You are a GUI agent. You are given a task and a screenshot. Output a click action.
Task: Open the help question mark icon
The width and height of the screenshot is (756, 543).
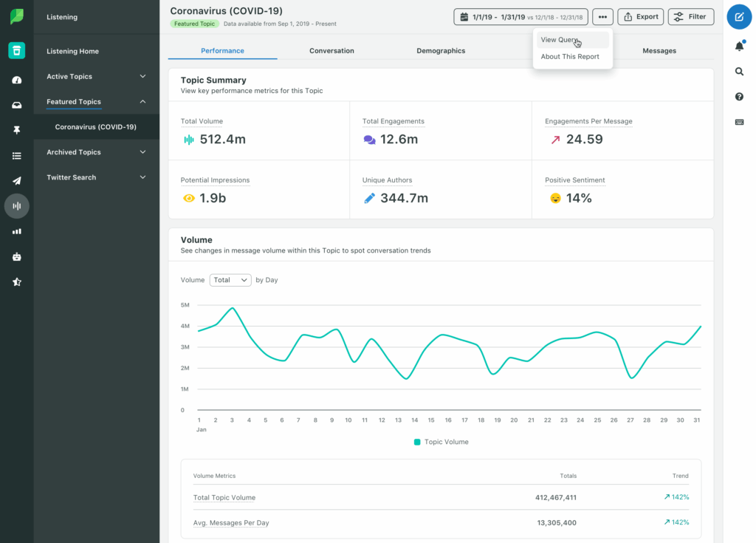coord(739,96)
